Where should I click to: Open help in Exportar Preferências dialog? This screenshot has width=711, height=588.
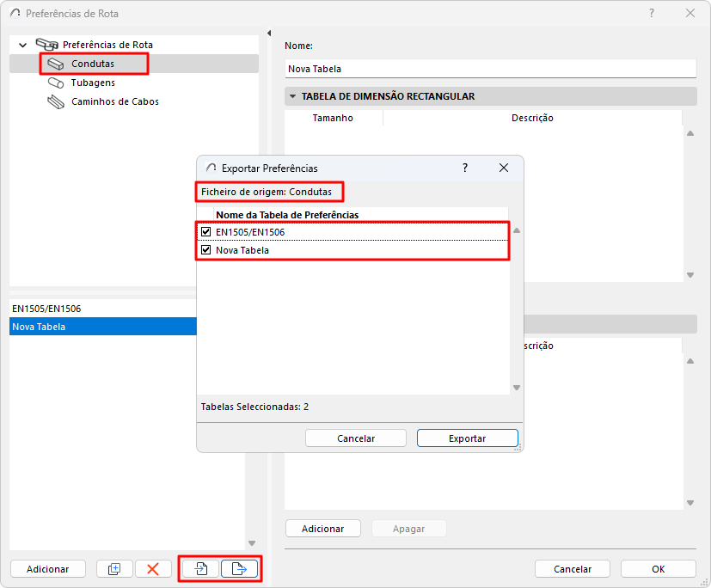tap(465, 168)
